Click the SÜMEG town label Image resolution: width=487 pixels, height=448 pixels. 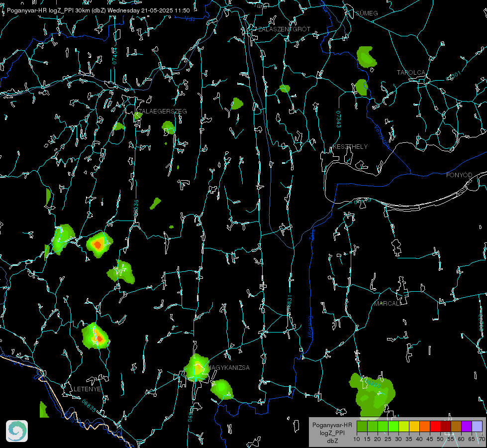(x=367, y=13)
